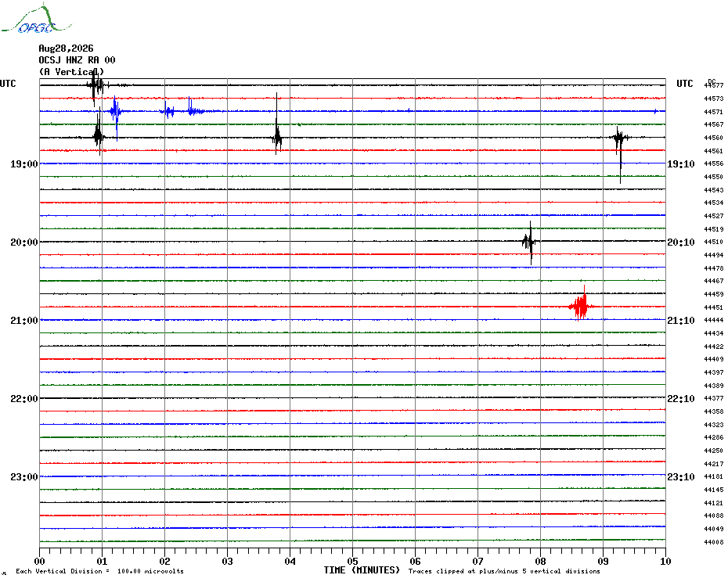Click the UTC label on the left side
Viewport: 728px width, 582px height.
point(8,84)
